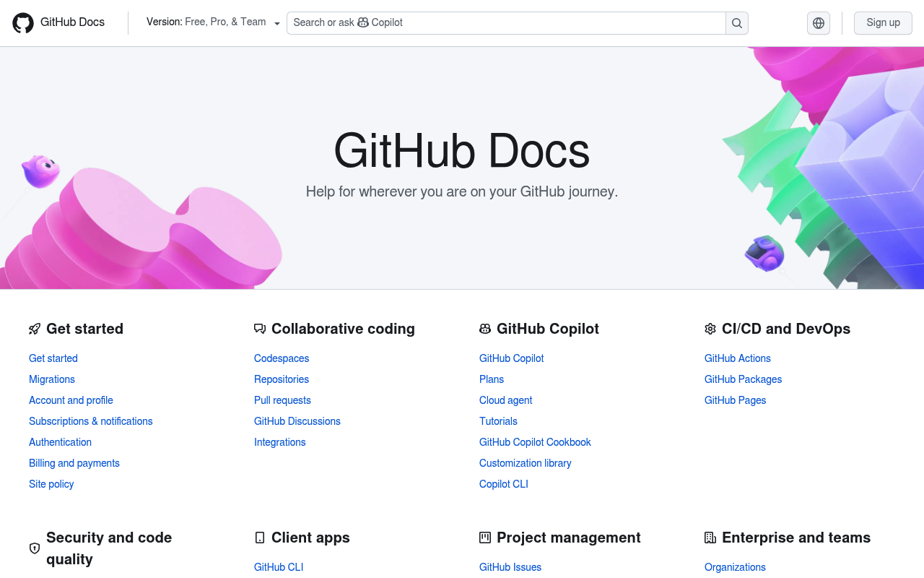Screen dimensions: 924x578
Task: Click the gear icon beside CI/CD and DevOps
Action: [x=710, y=329]
